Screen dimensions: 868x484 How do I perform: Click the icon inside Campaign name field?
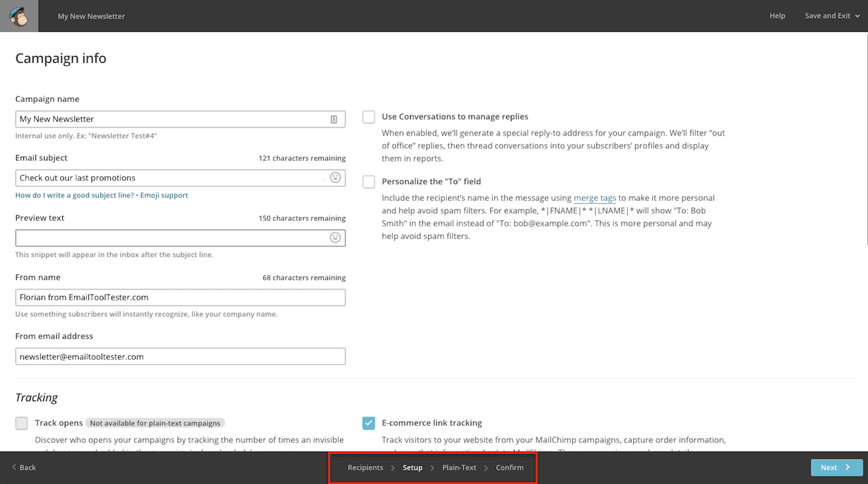click(334, 119)
